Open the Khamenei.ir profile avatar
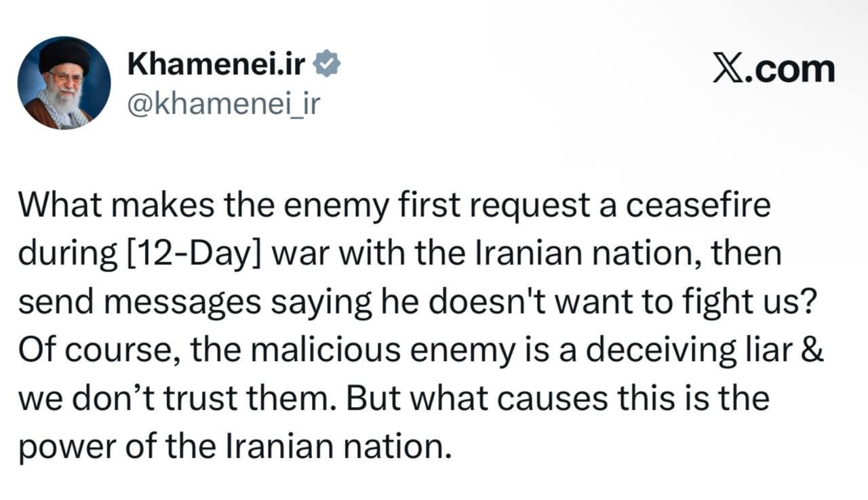 point(64,83)
